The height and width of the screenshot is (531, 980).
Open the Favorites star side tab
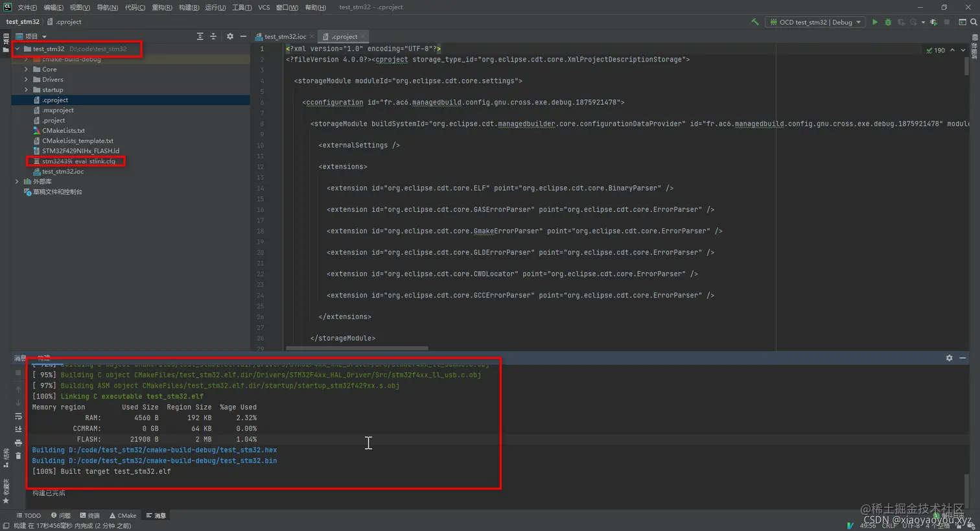click(6, 491)
